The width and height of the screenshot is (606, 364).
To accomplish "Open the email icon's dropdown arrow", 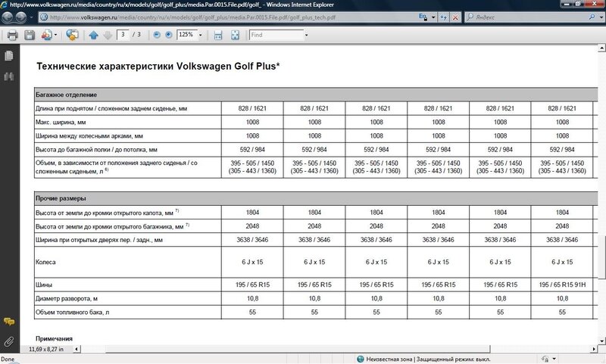I will click(55, 35).
